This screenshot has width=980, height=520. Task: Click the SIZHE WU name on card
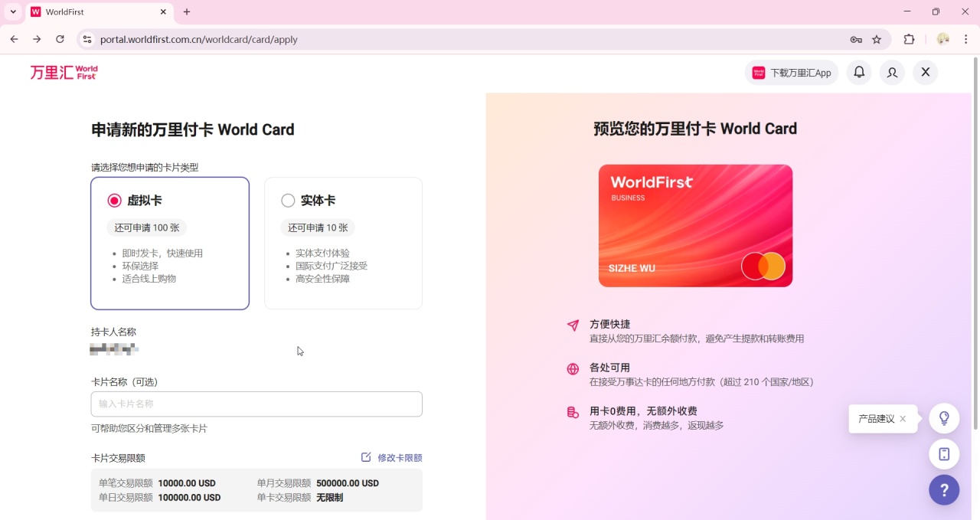click(x=632, y=268)
